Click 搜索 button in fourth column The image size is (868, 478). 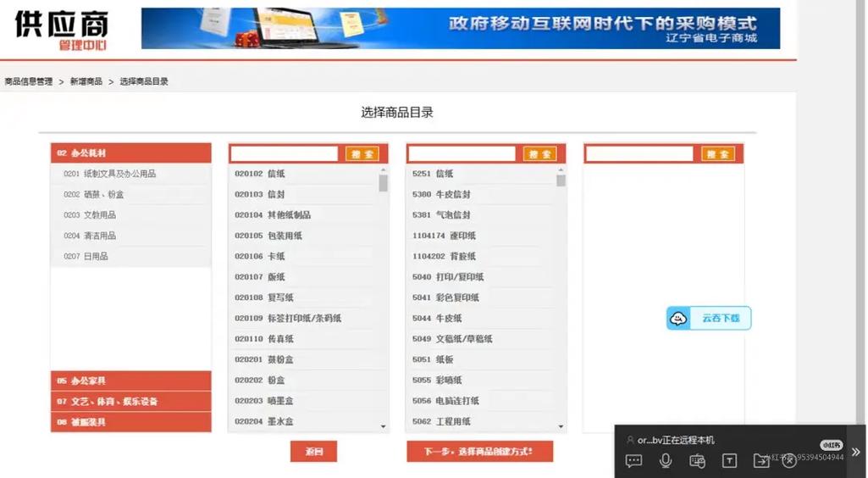click(718, 154)
